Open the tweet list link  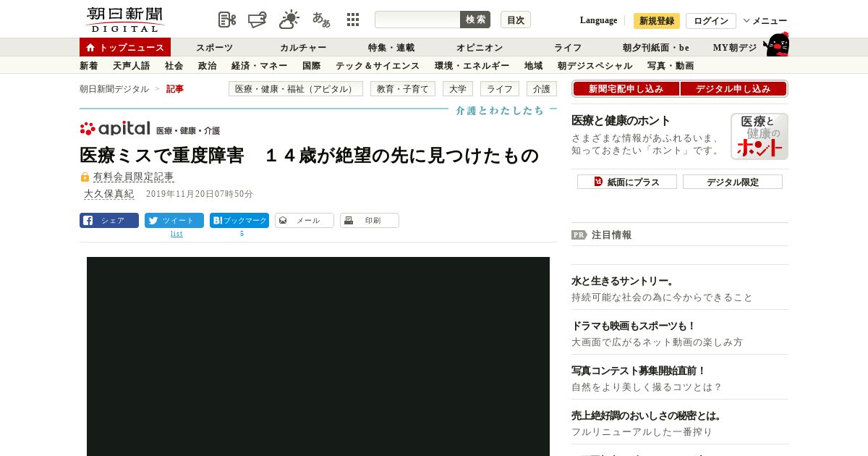point(176,234)
